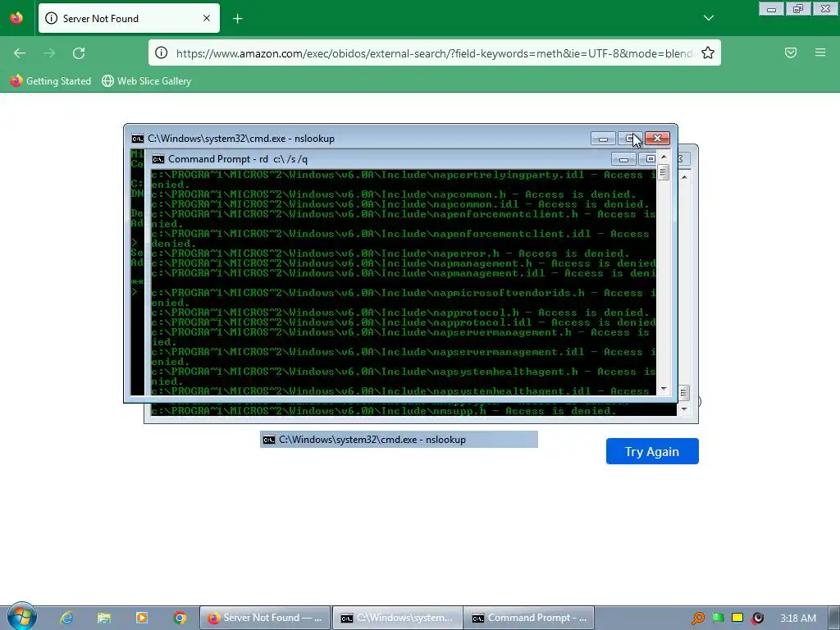Click the yellow tray icon
Image resolution: width=840 pixels, height=630 pixels.
pyautogui.click(x=737, y=618)
